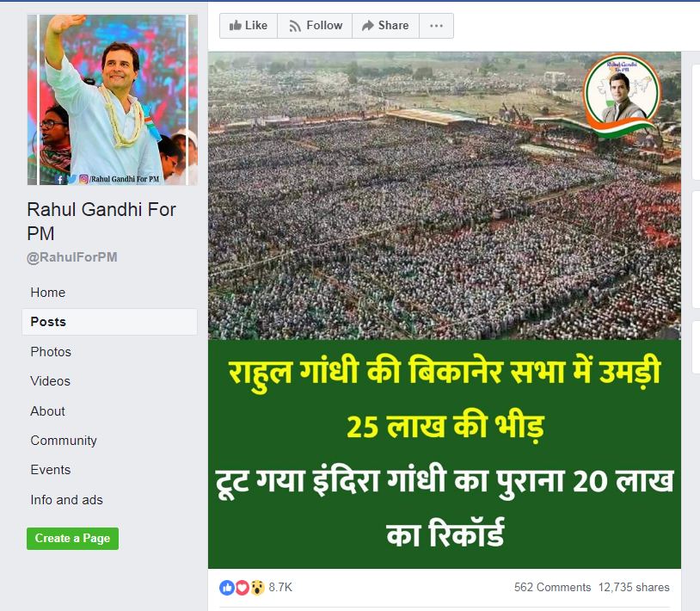Open the Photos section
Image resolution: width=700 pixels, height=611 pixels.
coord(51,352)
